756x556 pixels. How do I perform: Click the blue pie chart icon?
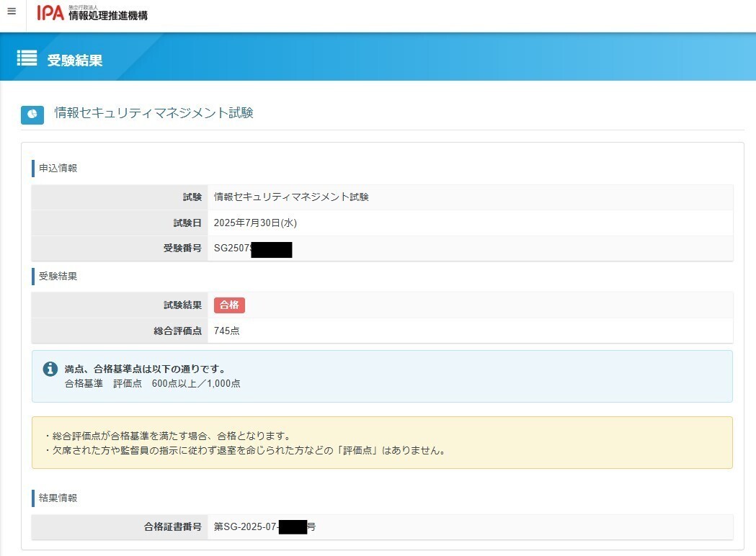tap(32, 115)
